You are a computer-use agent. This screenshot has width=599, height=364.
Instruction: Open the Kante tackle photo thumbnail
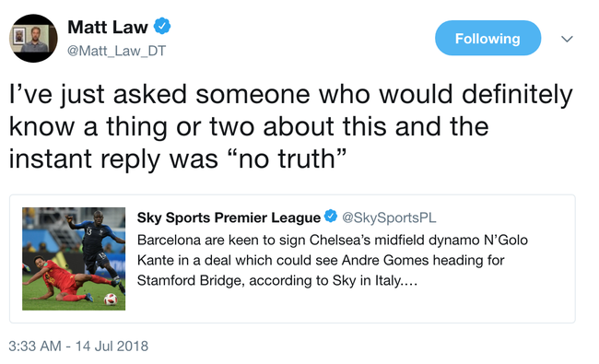(74, 259)
